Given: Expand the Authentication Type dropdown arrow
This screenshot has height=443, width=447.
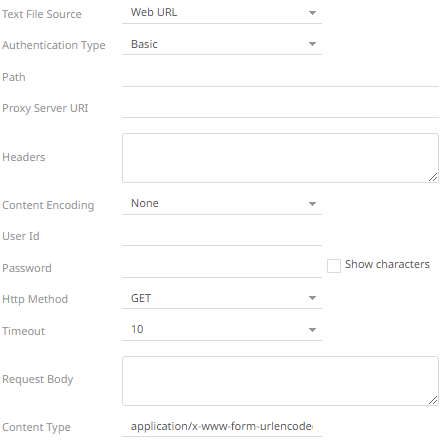Looking at the screenshot, I should pos(312,44).
